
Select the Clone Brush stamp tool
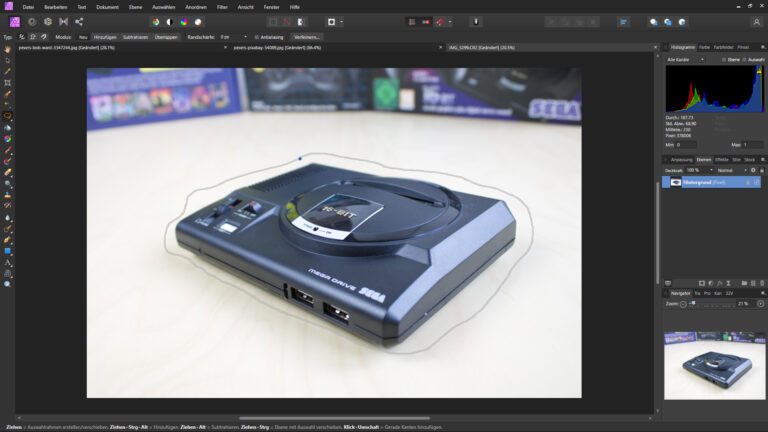(7, 195)
